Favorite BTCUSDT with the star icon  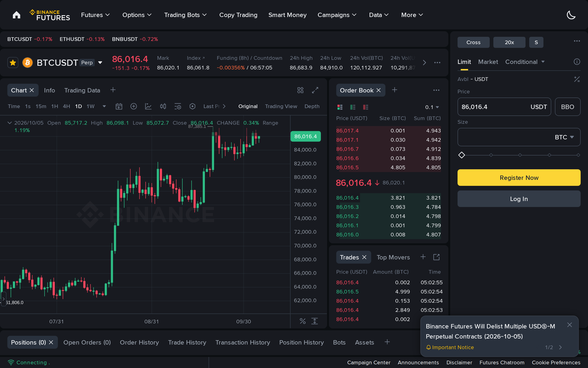(x=13, y=63)
